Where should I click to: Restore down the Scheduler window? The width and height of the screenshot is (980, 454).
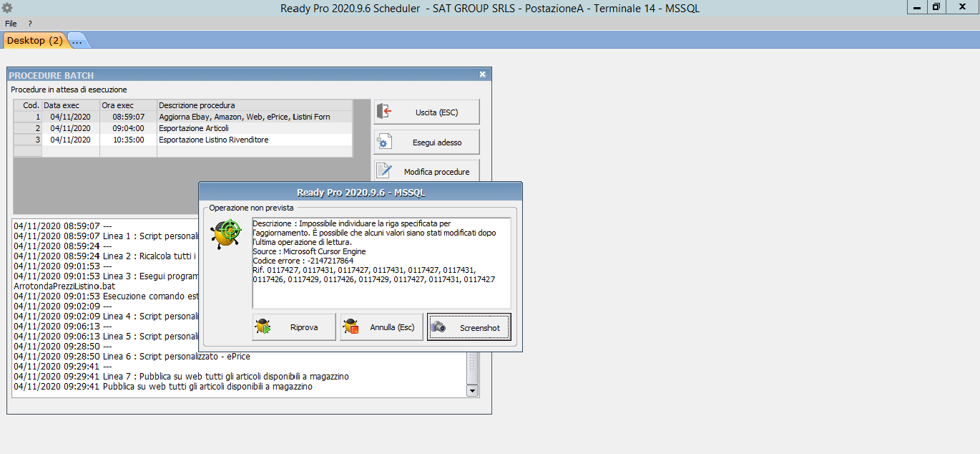[936, 6]
